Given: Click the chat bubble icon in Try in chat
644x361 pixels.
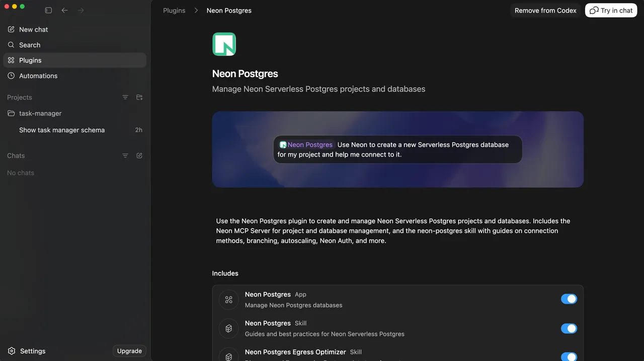Looking at the screenshot, I should [x=594, y=11].
